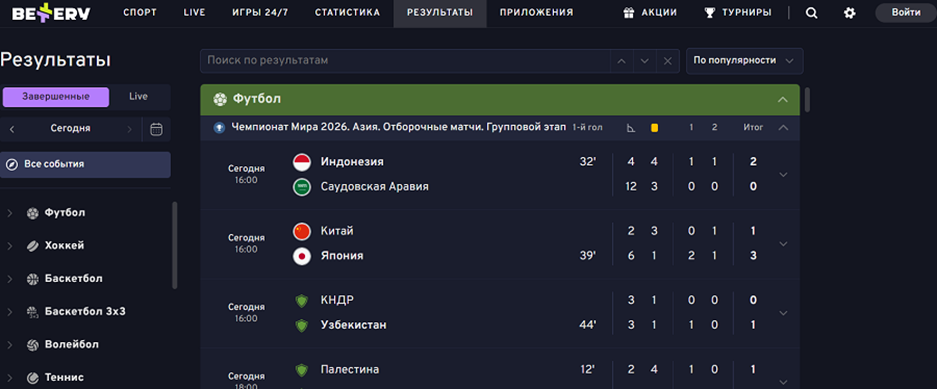Screen dimensions: 937x389
Task: Switch to Live results toggle
Action: click(139, 97)
